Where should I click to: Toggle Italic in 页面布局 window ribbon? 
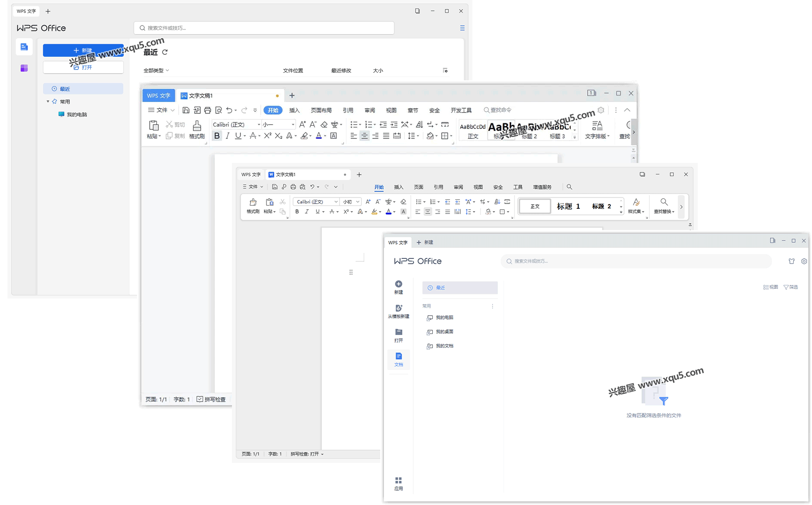(x=228, y=136)
